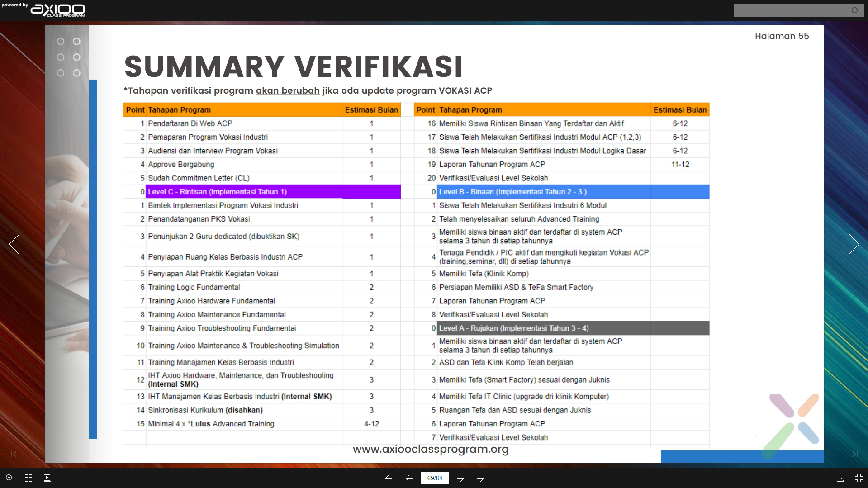Start the autoplay slideshow icon
Image resolution: width=868 pixels, height=488 pixels.
click(47, 478)
